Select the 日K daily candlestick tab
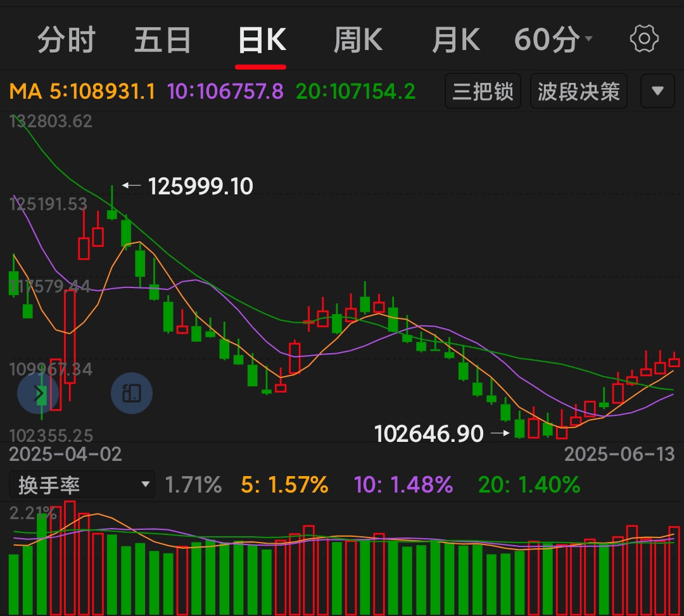This screenshot has width=684, height=616. 262,40
